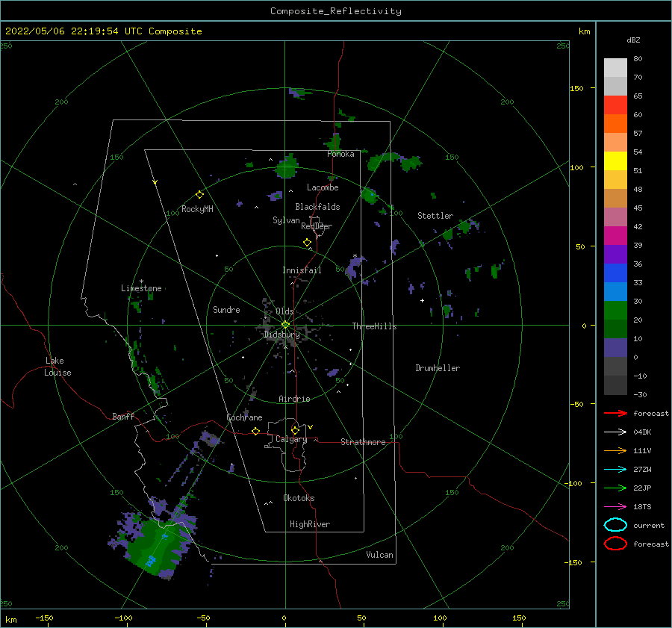Click the Lake Louise label

(57, 367)
